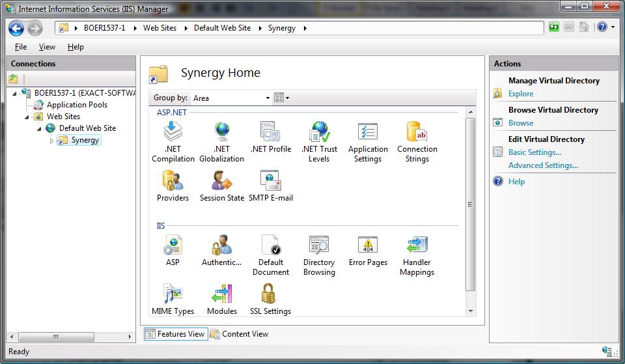Viewport: 625px width, 364px height.
Task: Open the Handler Mappings feature
Action: click(417, 255)
